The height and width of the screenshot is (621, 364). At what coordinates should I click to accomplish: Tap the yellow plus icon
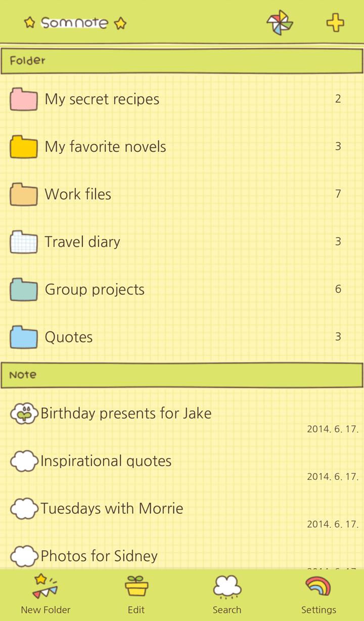click(335, 23)
